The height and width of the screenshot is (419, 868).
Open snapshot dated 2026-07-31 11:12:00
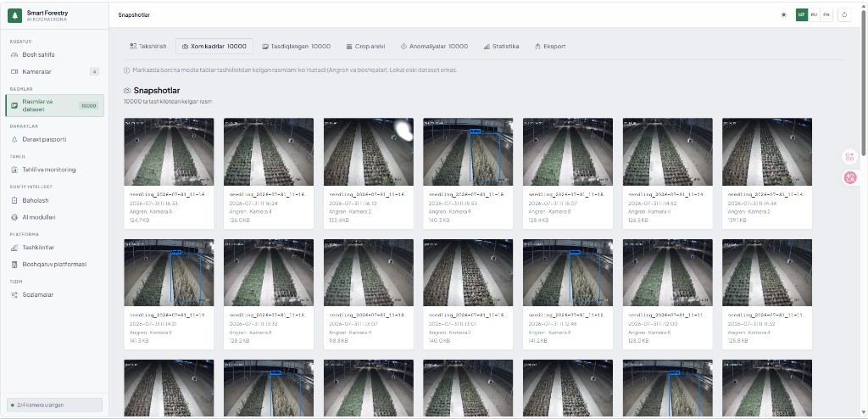point(667,294)
